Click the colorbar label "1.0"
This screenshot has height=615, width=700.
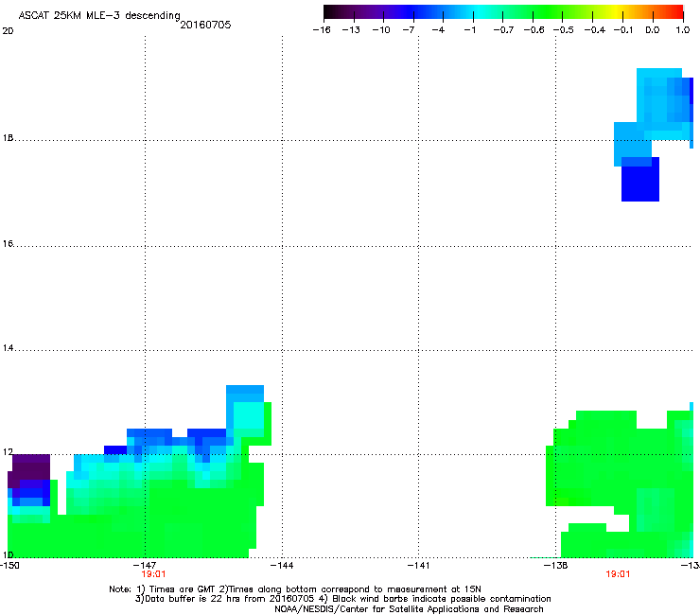(x=683, y=30)
